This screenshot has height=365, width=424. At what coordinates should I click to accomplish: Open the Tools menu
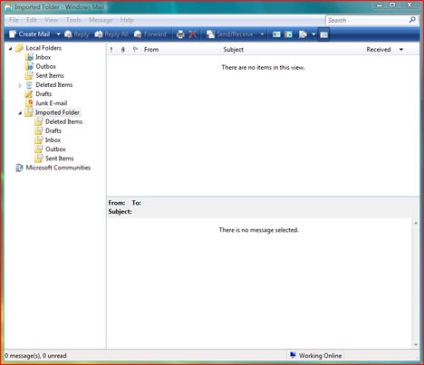point(73,20)
